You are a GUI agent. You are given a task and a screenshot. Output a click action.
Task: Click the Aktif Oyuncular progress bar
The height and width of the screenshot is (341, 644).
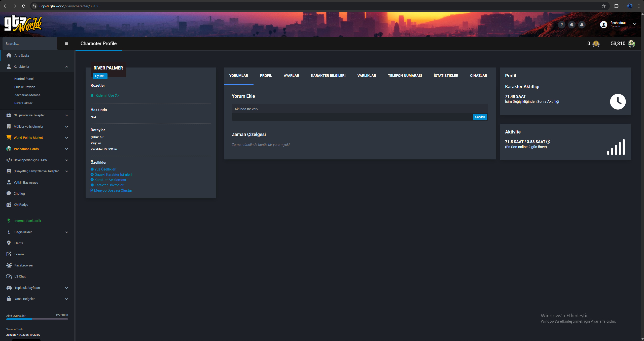pyautogui.click(x=37, y=319)
